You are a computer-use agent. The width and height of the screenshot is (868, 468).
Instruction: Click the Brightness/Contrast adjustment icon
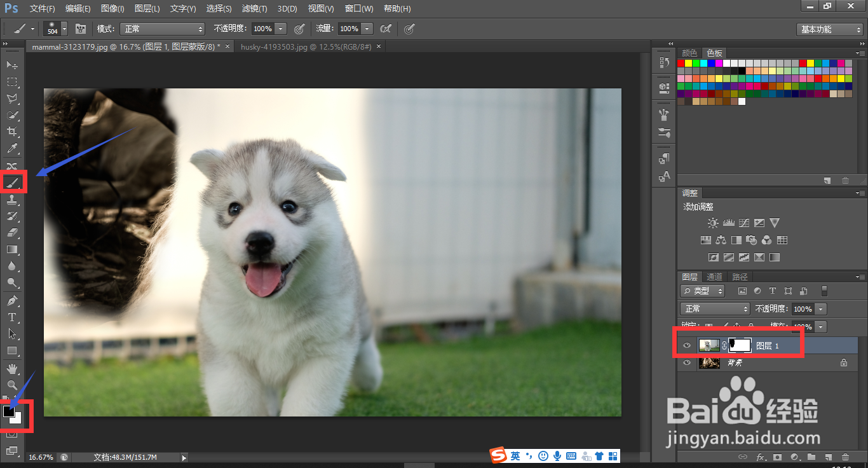(x=713, y=223)
